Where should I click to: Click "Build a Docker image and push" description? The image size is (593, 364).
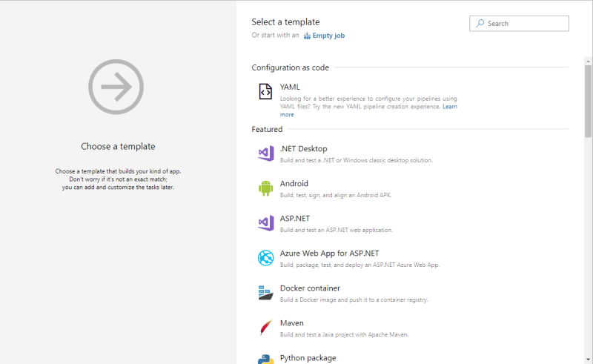[354, 300]
